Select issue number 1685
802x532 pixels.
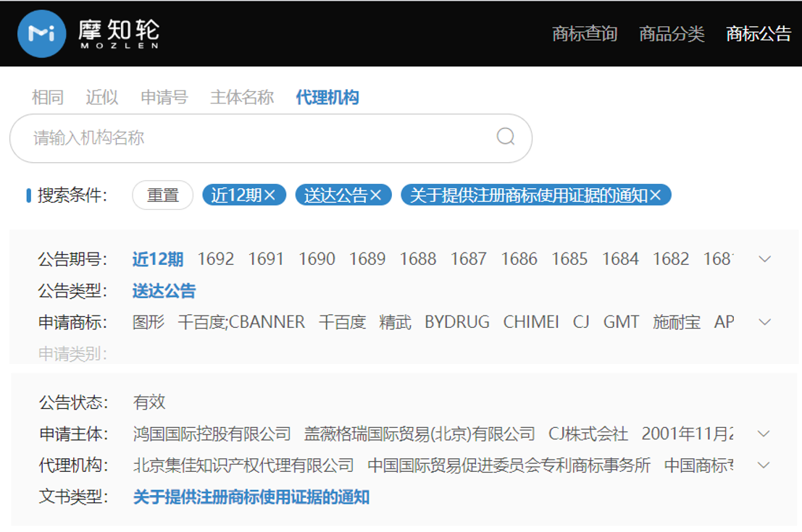tap(569, 259)
